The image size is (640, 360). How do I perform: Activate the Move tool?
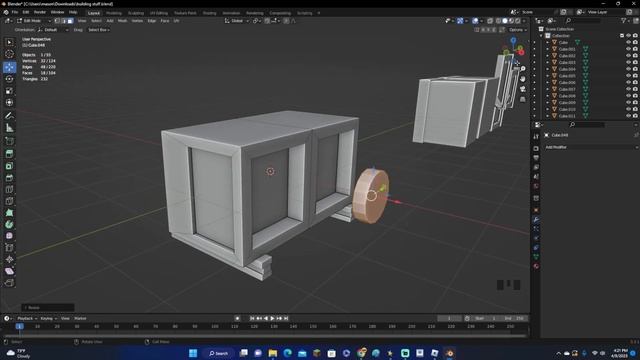9,67
